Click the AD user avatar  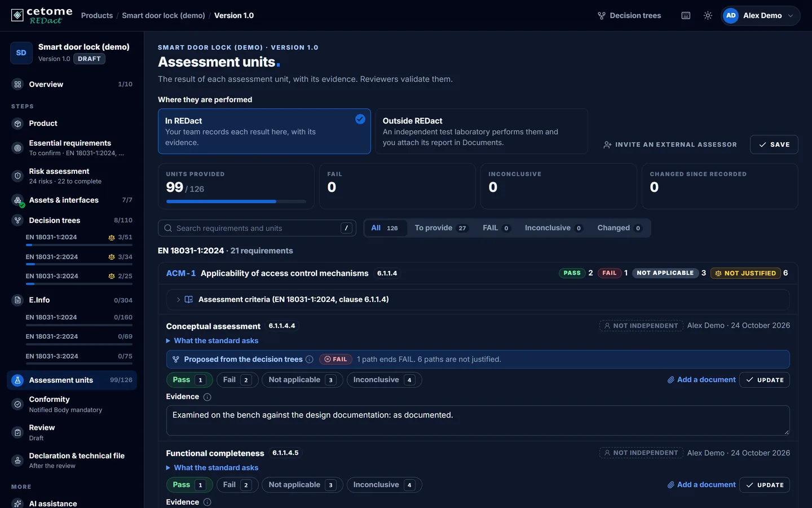(731, 16)
